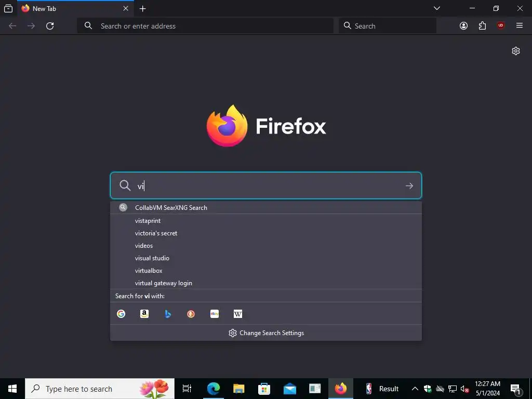Search with the Amazon engine icon

[144, 314]
